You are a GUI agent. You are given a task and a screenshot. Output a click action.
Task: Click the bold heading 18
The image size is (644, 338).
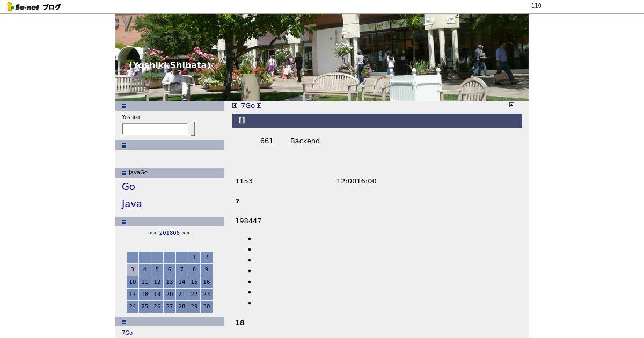(240, 323)
